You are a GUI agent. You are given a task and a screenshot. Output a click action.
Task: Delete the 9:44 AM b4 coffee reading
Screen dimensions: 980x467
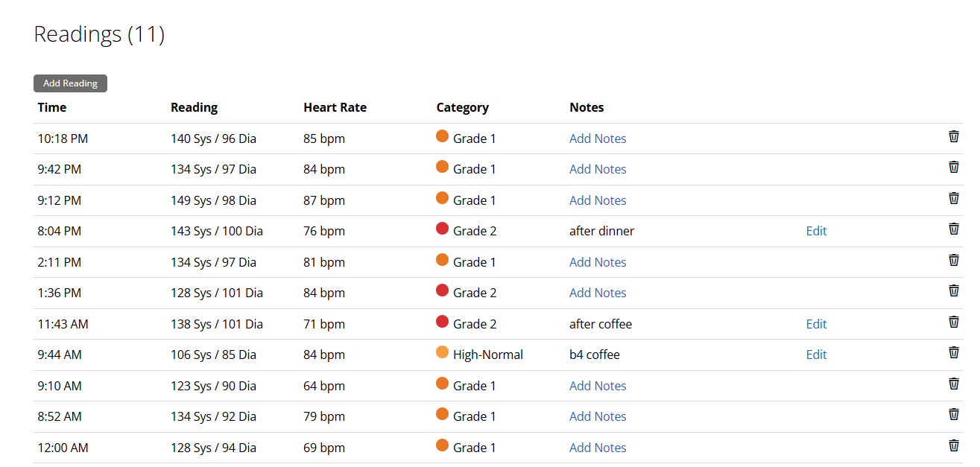pos(953,352)
